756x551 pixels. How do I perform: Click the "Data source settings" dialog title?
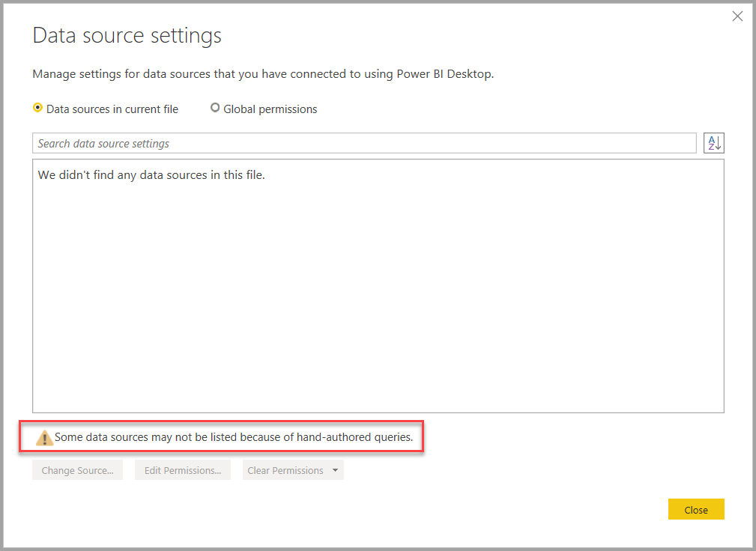pos(127,35)
